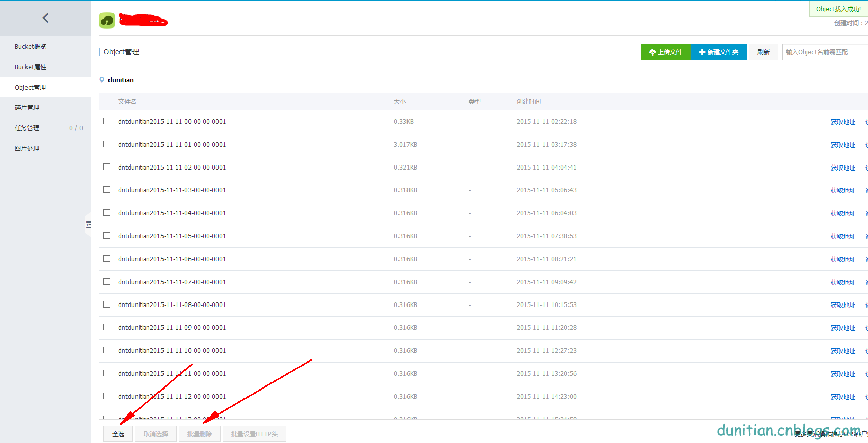Check the box for dntdunitian2015-11-11-01-00-00-0001

tap(107, 144)
